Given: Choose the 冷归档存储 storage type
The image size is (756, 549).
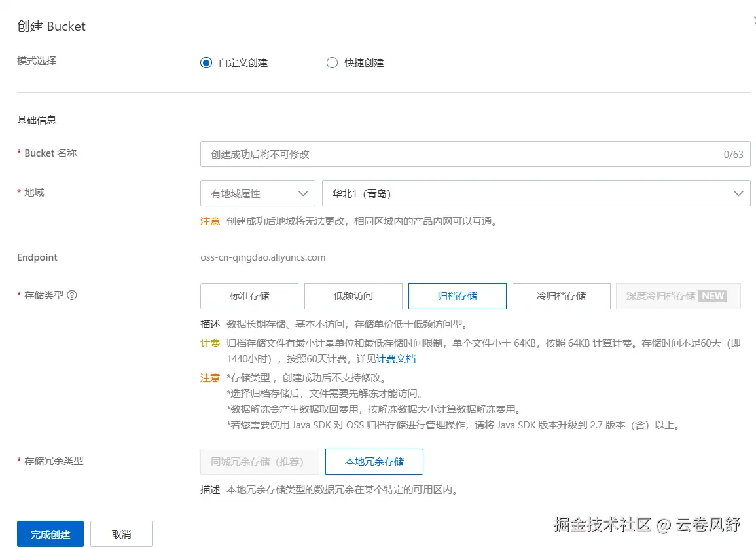Looking at the screenshot, I should [x=562, y=296].
